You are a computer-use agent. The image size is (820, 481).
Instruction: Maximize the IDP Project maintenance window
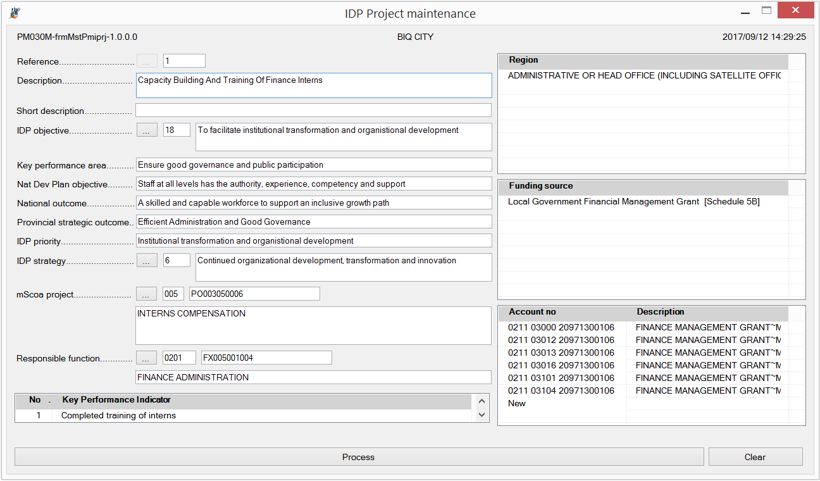pos(766,10)
